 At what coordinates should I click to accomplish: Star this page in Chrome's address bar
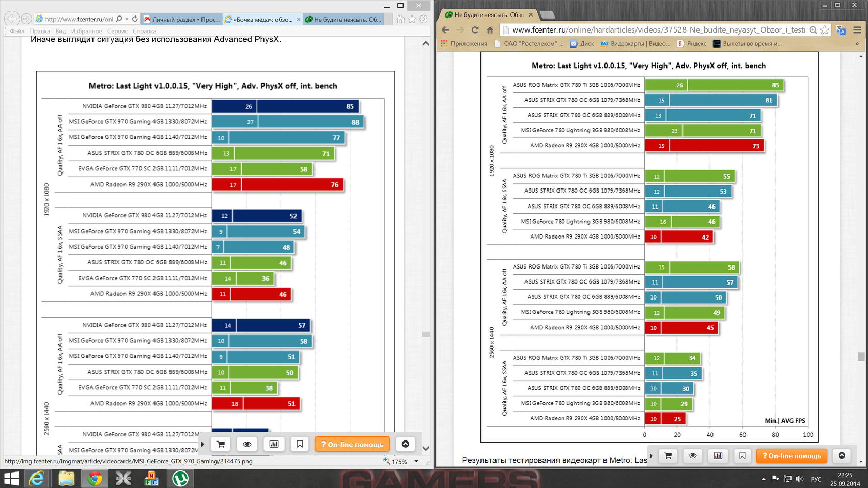click(825, 30)
